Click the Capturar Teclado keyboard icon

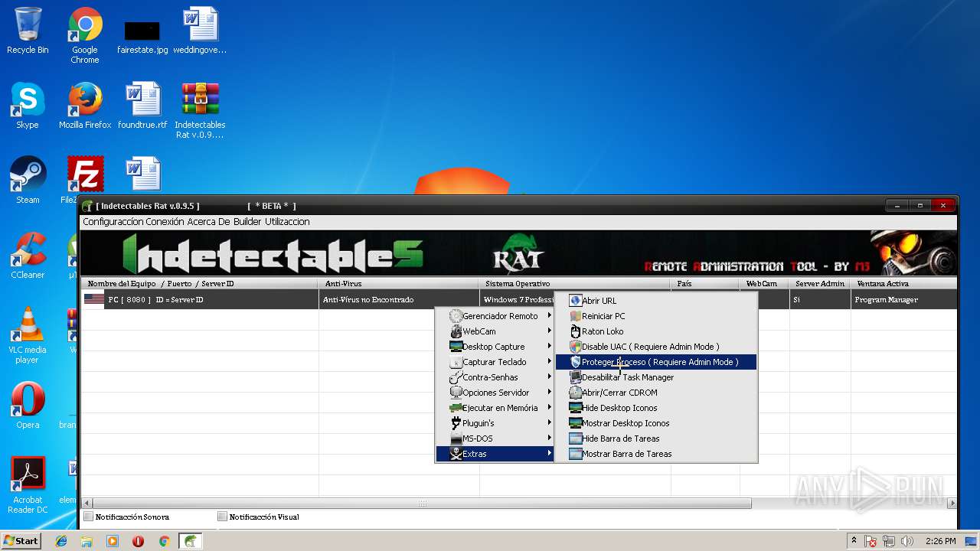coord(456,362)
